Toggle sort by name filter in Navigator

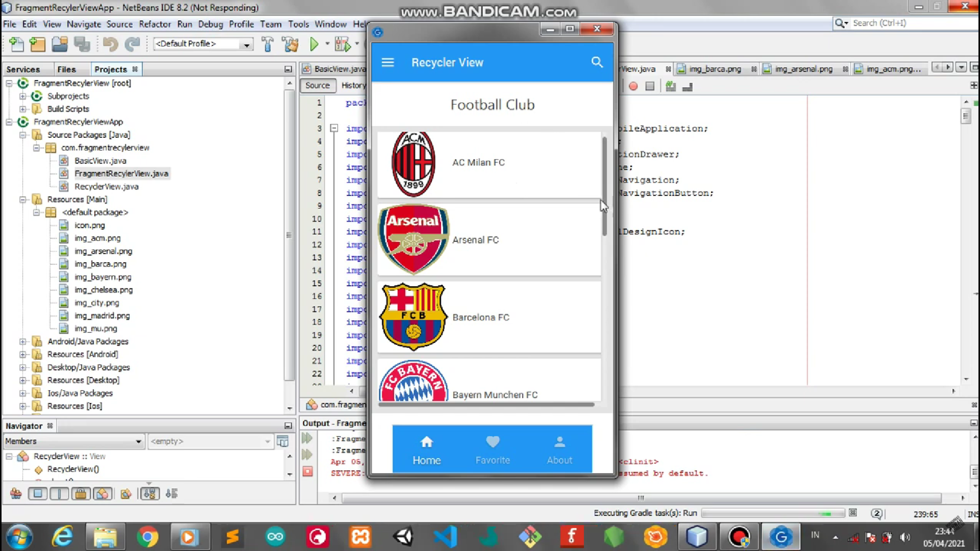pos(150,494)
